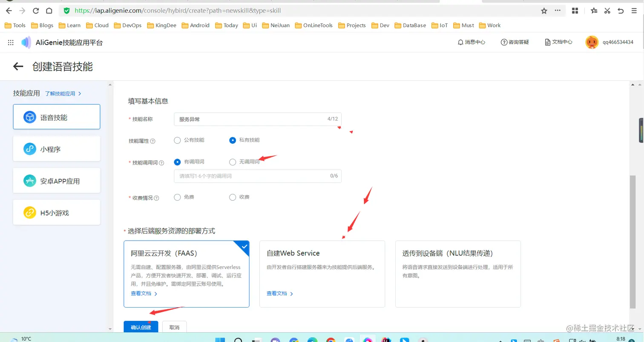
Task: Select the 语音技能 application type
Action: (57, 117)
